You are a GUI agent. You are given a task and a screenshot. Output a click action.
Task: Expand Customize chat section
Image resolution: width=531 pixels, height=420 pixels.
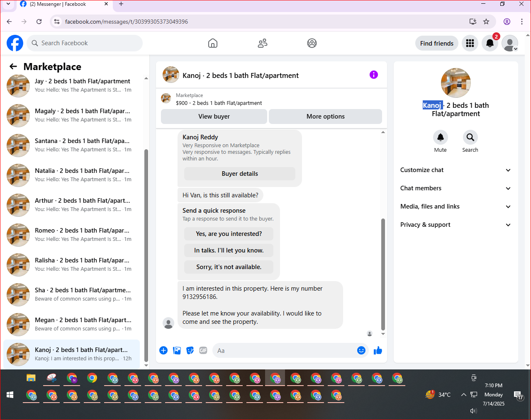coord(455,170)
